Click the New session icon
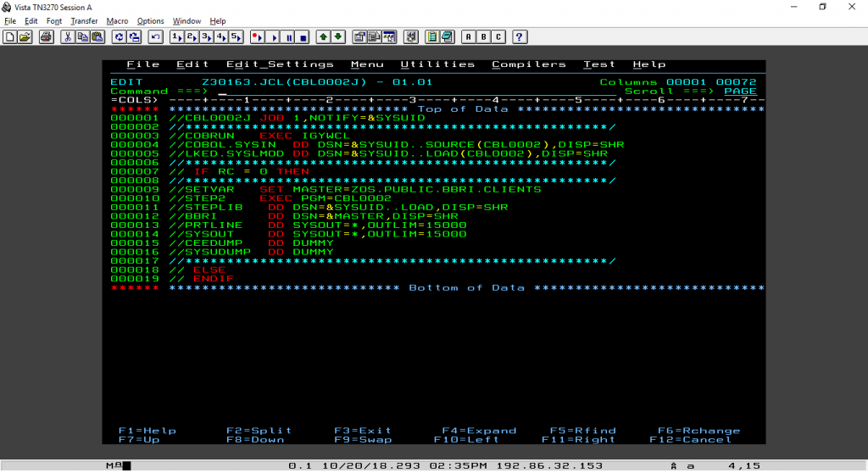Screen dimensions: 868x473 click(x=9, y=37)
